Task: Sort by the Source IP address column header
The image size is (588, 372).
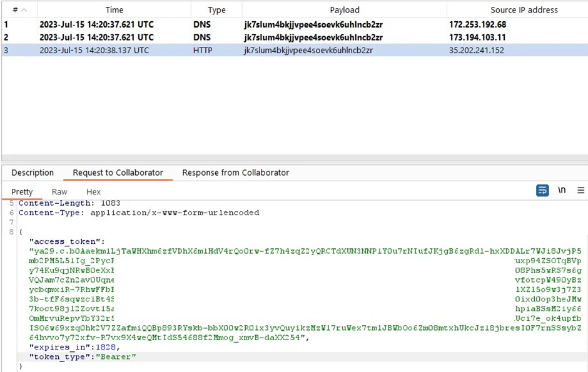Action: 515,9
